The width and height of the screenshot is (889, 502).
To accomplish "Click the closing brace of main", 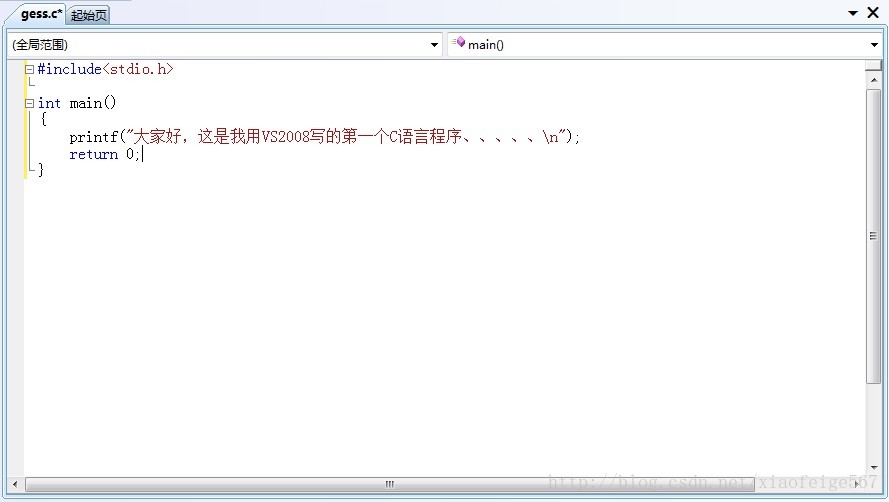I will coord(41,170).
